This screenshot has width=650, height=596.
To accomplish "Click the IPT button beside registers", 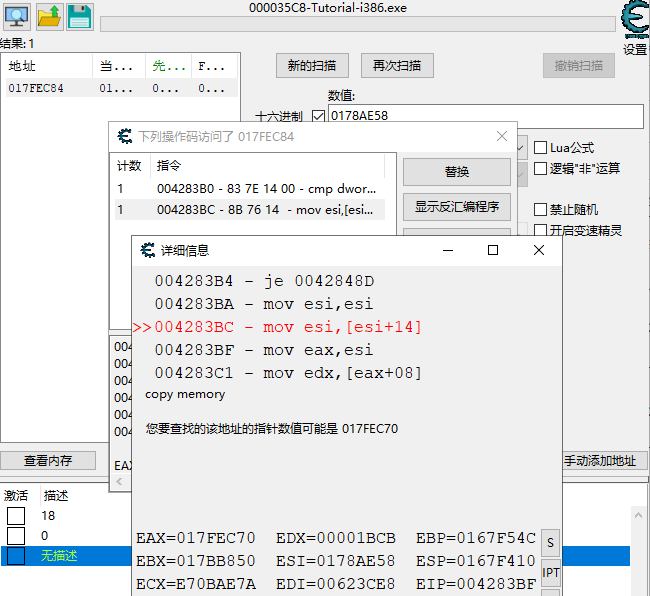I will (x=551, y=572).
